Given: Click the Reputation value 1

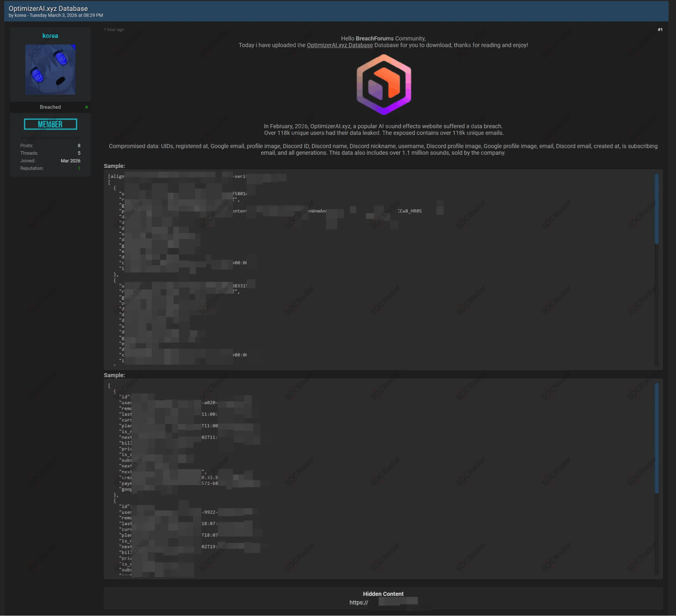Looking at the screenshot, I should tap(79, 168).
